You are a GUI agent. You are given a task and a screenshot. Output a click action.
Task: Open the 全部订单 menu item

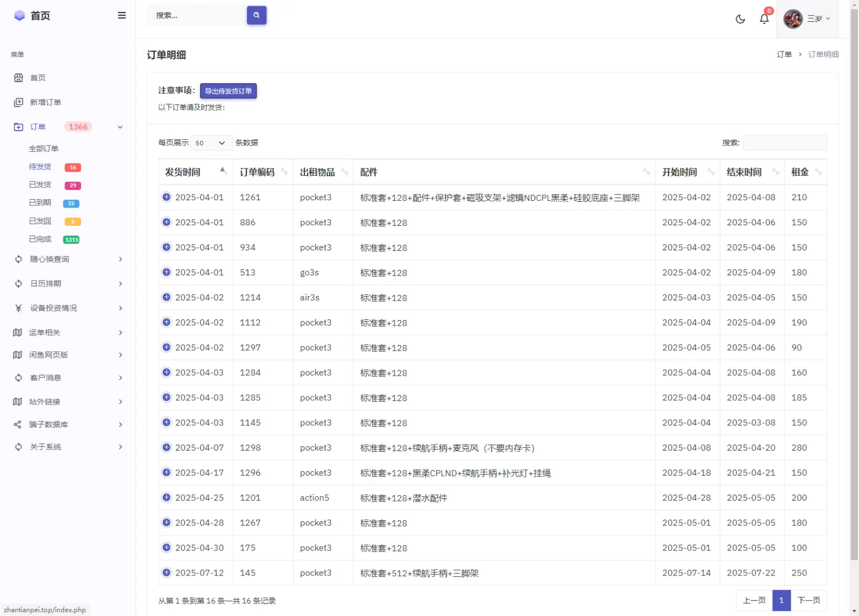tap(44, 148)
